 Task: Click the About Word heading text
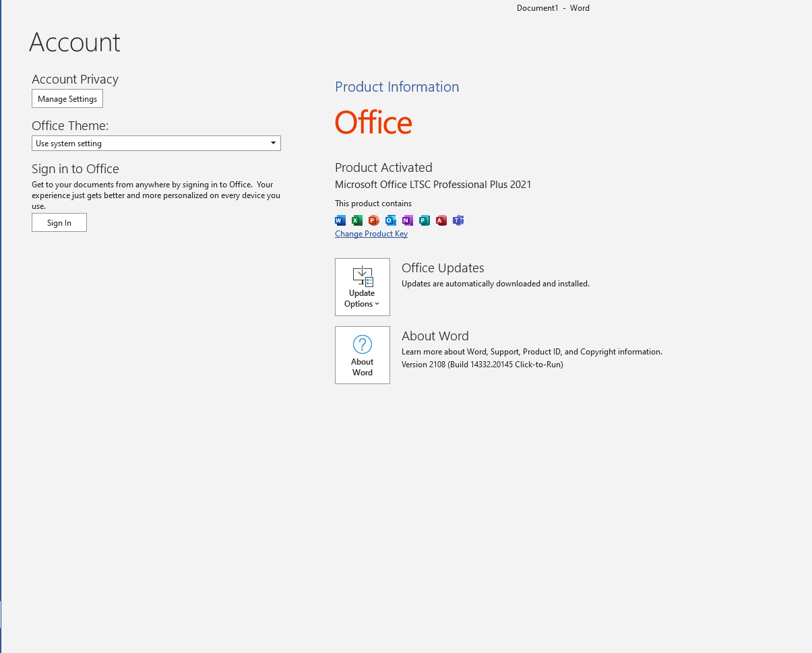point(435,336)
